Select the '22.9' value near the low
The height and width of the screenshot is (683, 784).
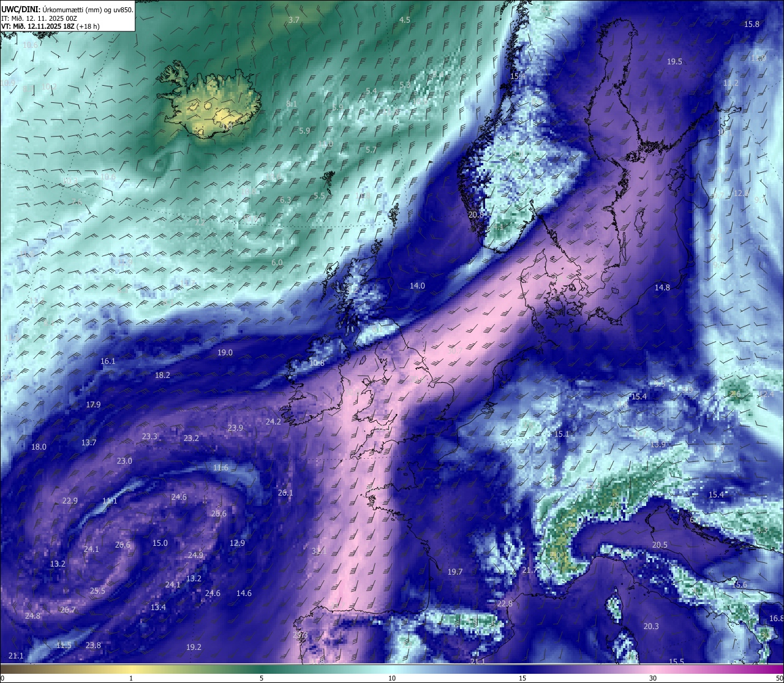pyautogui.click(x=70, y=501)
